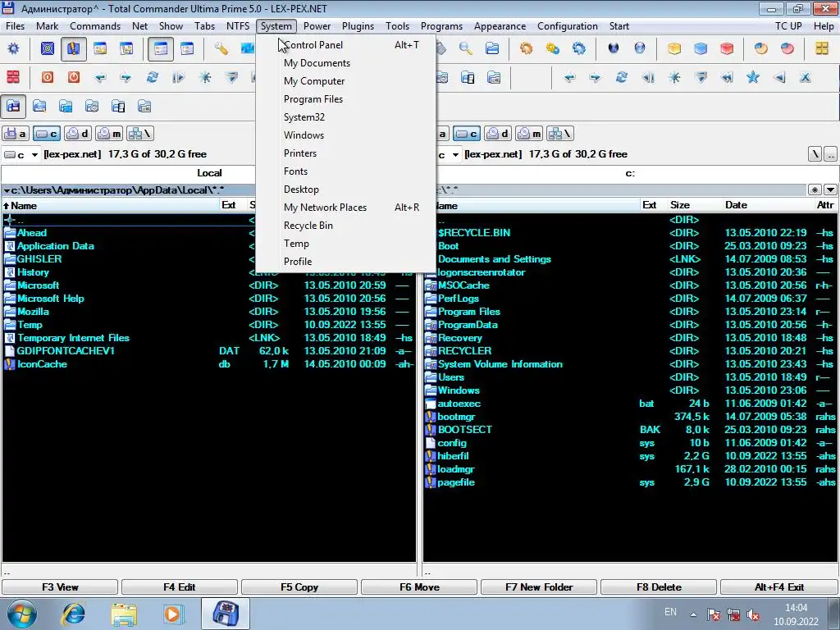The height and width of the screenshot is (630, 840).
Task: Click right panel root backslash button
Action: coord(815,154)
